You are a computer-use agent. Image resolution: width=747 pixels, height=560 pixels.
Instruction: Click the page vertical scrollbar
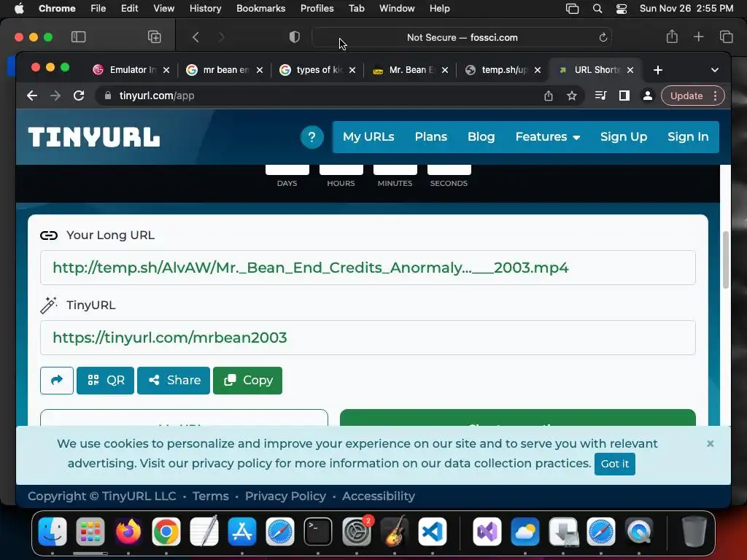726,260
